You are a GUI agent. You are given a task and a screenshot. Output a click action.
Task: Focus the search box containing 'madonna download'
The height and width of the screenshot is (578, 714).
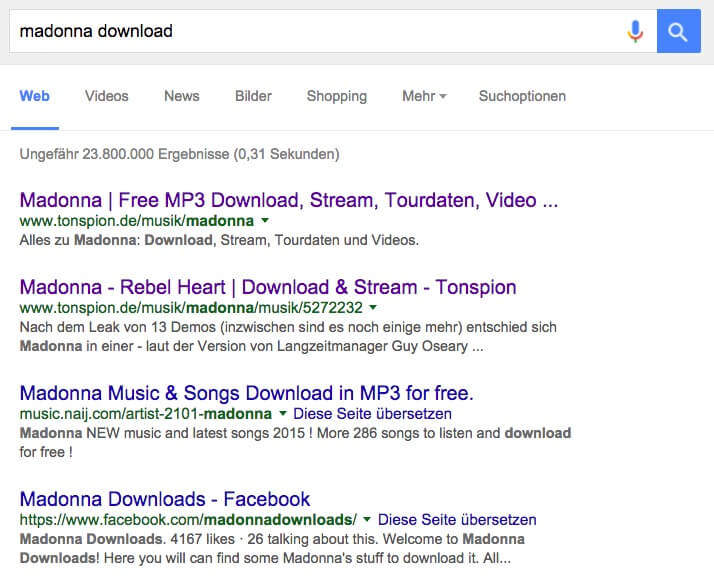tap(333, 31)
